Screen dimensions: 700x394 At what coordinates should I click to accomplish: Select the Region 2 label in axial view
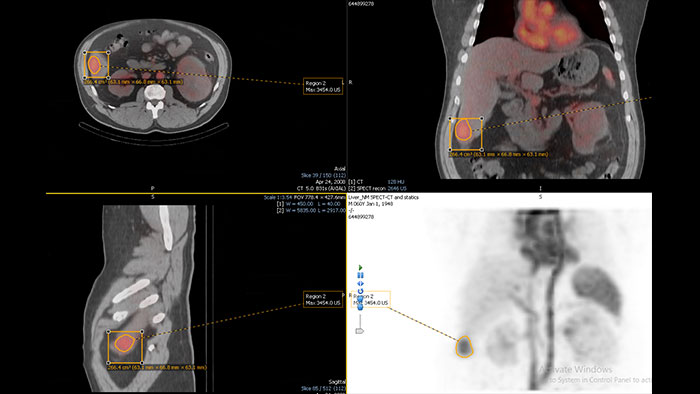pos(323,87)
